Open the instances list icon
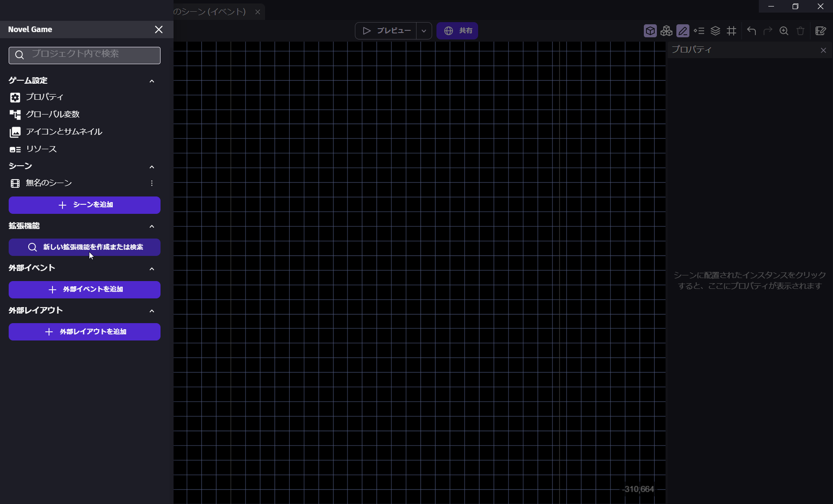The width and height of the screenshot is (833, 504). click(699, 31)
